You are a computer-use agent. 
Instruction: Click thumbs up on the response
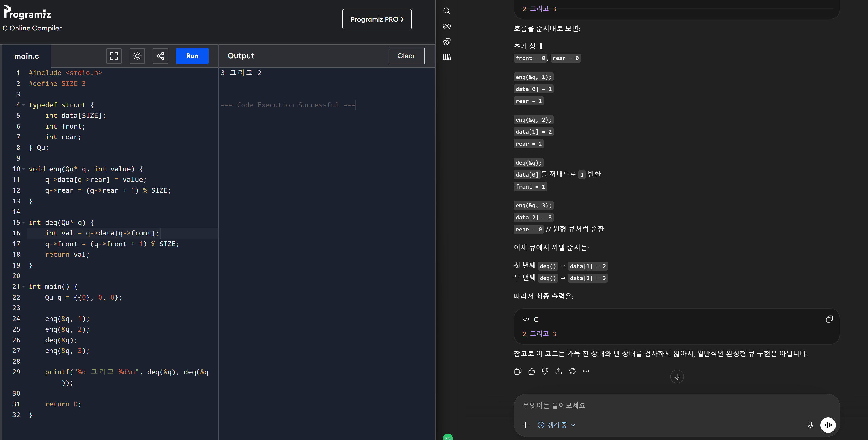pos(531,371)
